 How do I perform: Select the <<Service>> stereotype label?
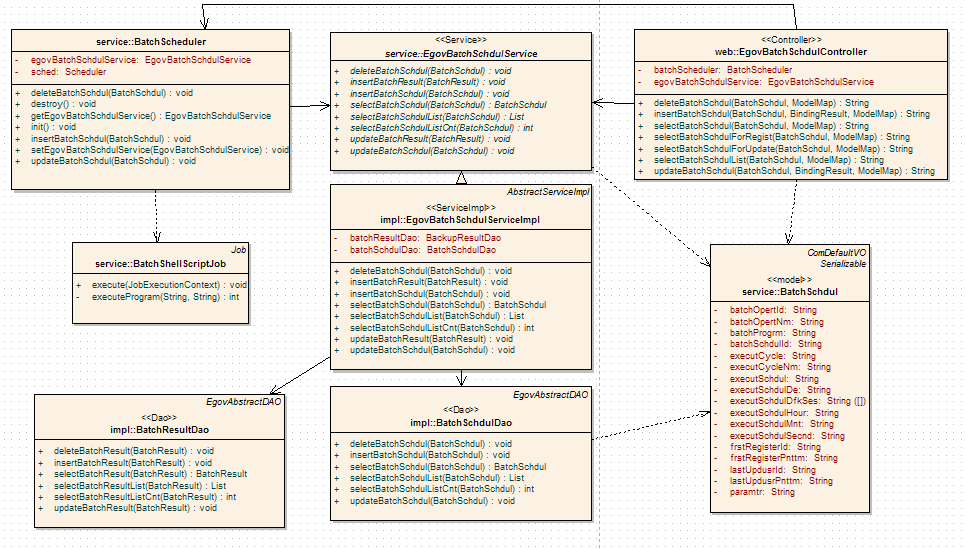(x=461, y=39)
